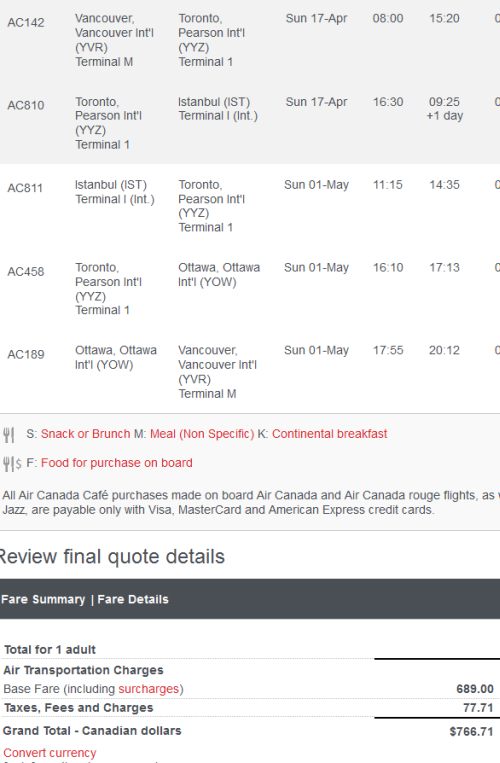500x763 pixels.
Task: Click the meal legend fork-and-knife icon
Action: 9,435
